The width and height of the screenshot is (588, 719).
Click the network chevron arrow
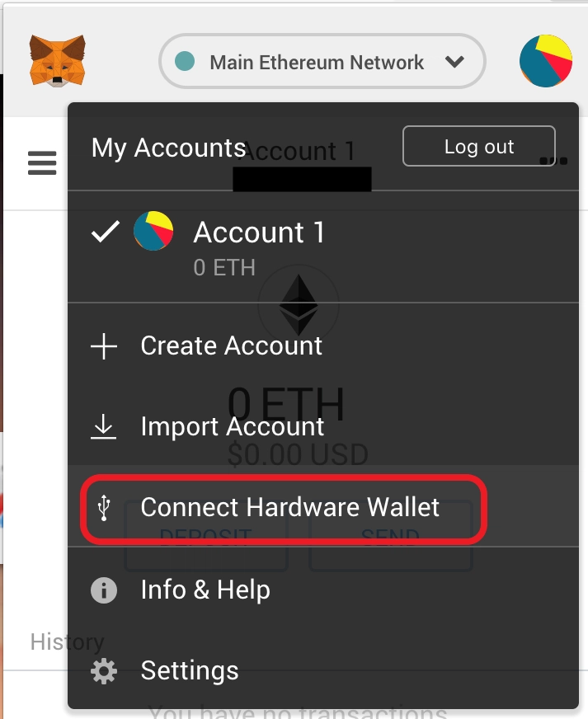point(454,61)
